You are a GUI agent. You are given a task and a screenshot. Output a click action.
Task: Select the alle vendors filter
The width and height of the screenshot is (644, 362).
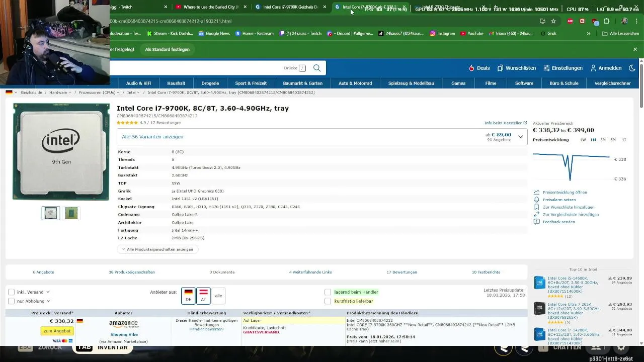click(x=218, y=296)
